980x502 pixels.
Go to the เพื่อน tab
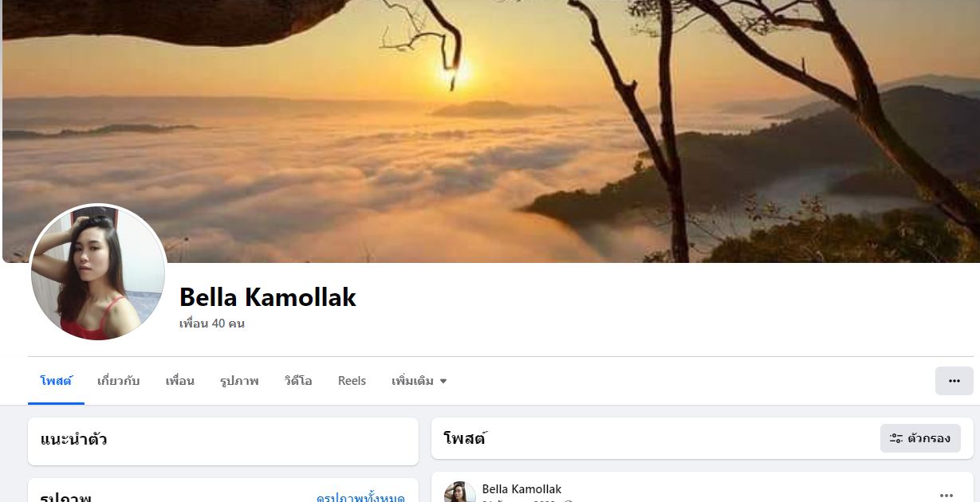click(x=179, y=381)
